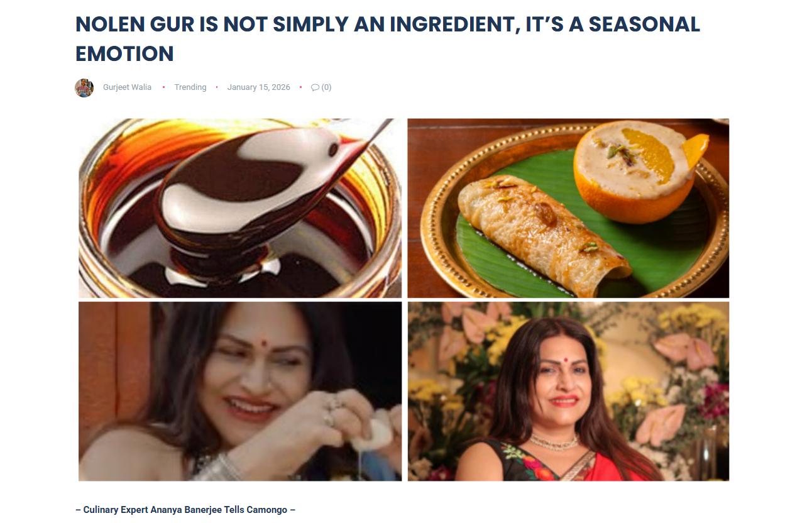Click the comment bubble icon
Image resolution: width=812 pixels, height=523 pixels.
pyautogui.click(x=315, y=87)
